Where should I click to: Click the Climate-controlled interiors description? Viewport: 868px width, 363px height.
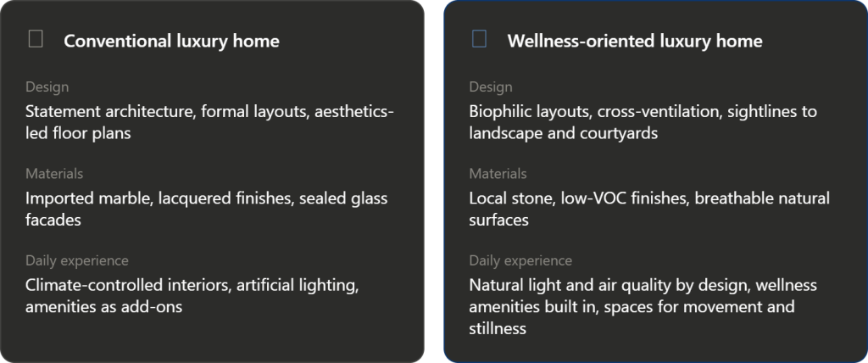point(192,296)
